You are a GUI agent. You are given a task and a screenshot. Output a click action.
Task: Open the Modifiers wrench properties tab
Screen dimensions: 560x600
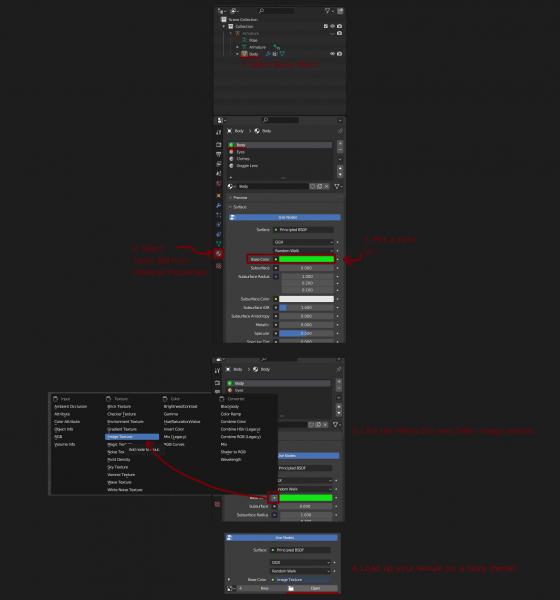219,205
